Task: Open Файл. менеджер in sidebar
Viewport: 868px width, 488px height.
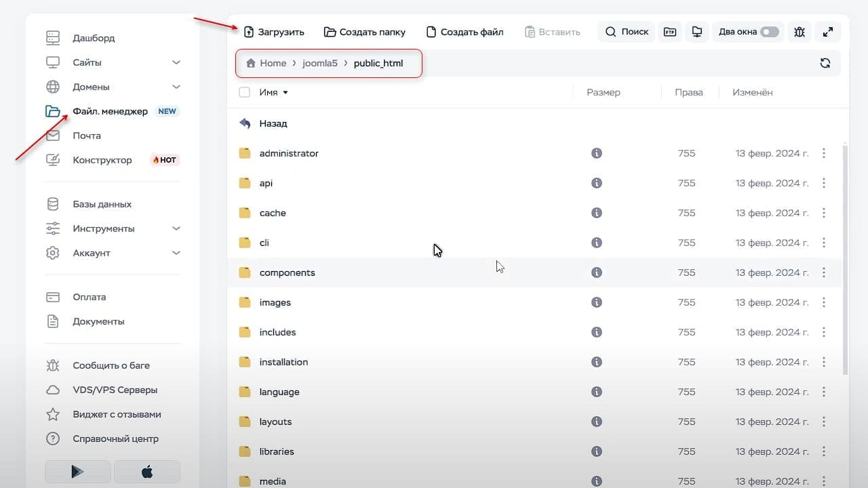Action: (110, 111)
